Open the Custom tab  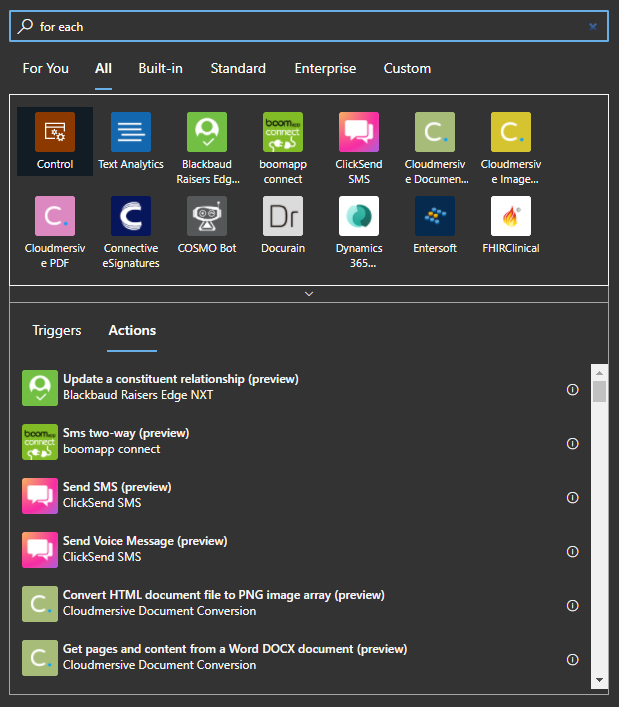407,69
